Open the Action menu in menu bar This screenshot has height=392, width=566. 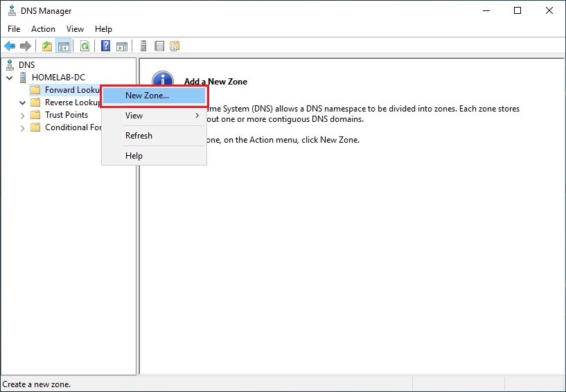(x=43, y=29)
